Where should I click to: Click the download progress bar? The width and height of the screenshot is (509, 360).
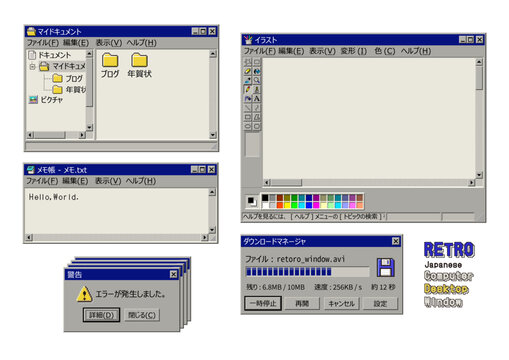[x=307, y=272]
